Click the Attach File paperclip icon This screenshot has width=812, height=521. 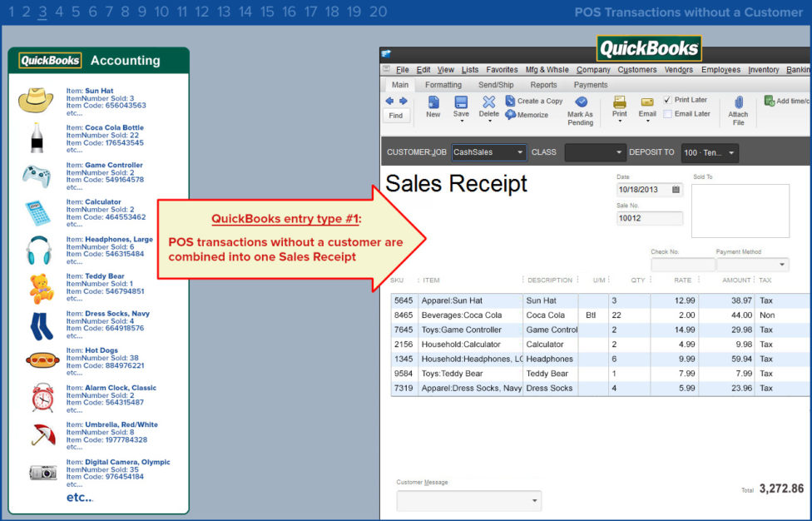[x=739, y=102]
